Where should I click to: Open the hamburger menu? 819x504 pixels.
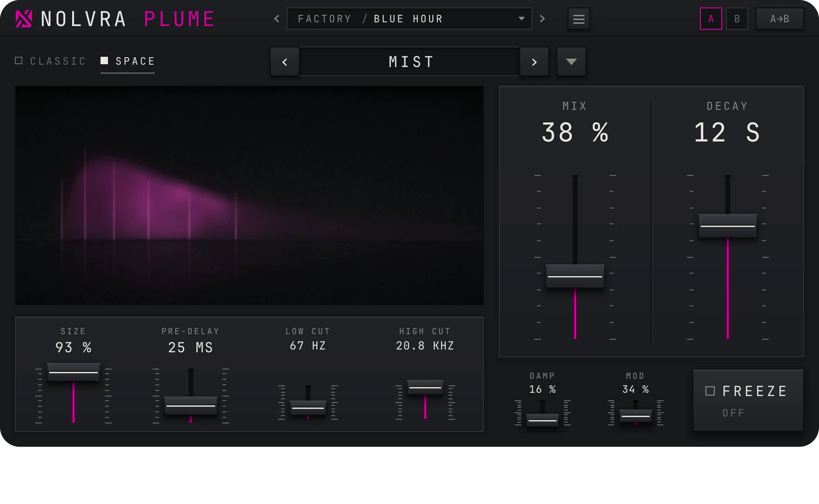[x=578, y=19]
